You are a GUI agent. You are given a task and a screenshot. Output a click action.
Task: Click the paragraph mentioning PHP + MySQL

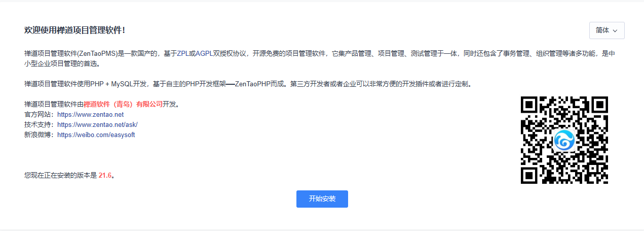click(248, 84)
